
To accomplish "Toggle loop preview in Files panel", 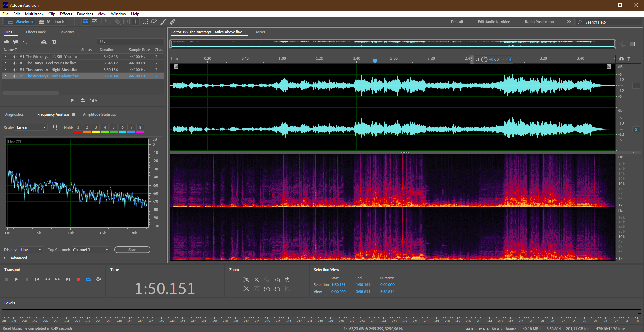I will [x=83, y=100].
